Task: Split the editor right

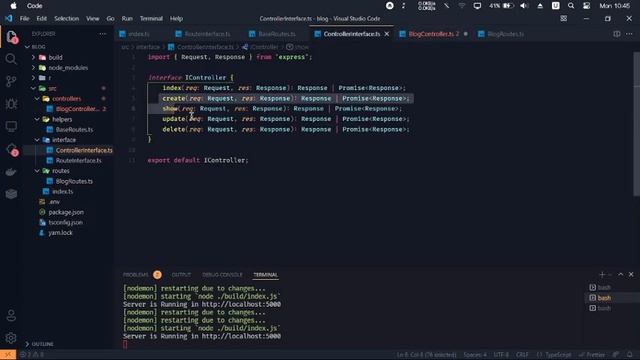Action: 617,34
